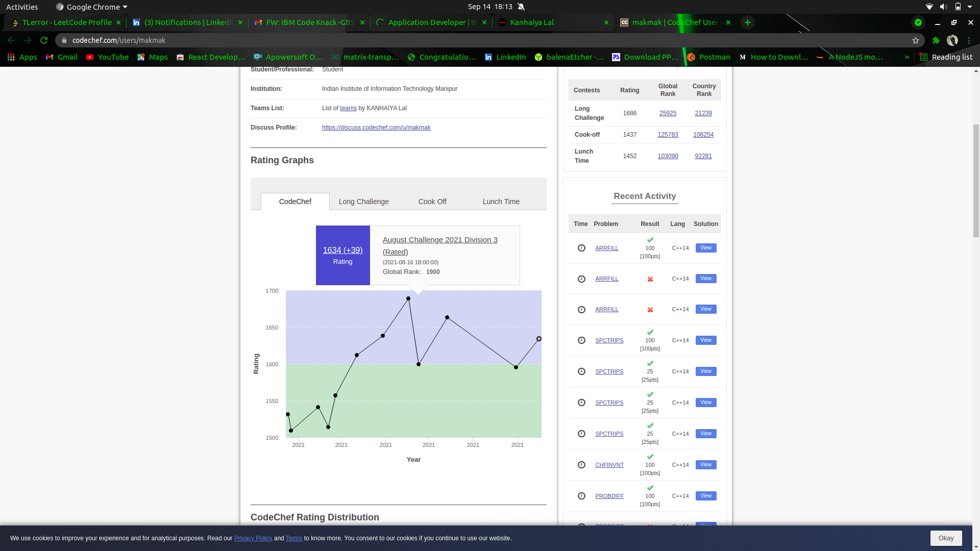Close the LeetCode Profile tab
The height and width of the screenshot is (551, 980).
118,22
